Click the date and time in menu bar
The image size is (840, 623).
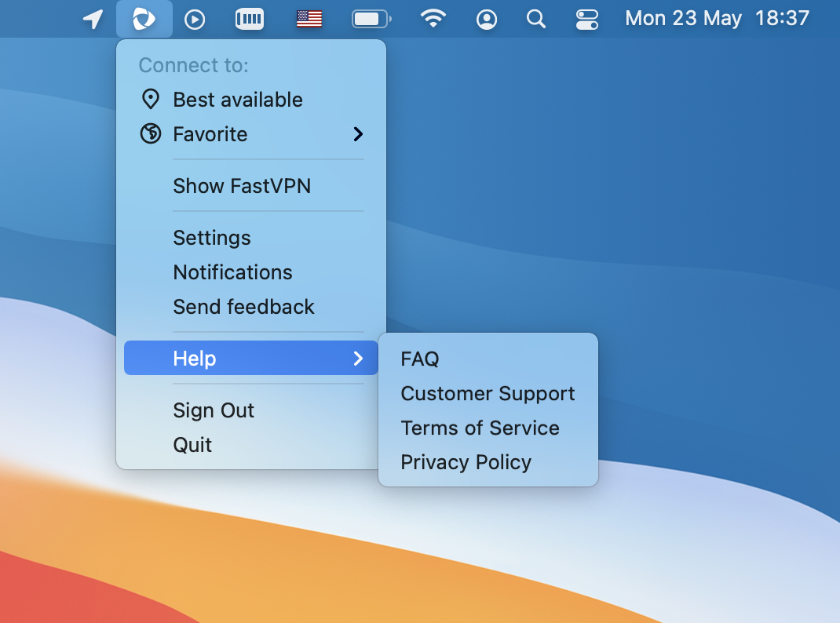718,19
